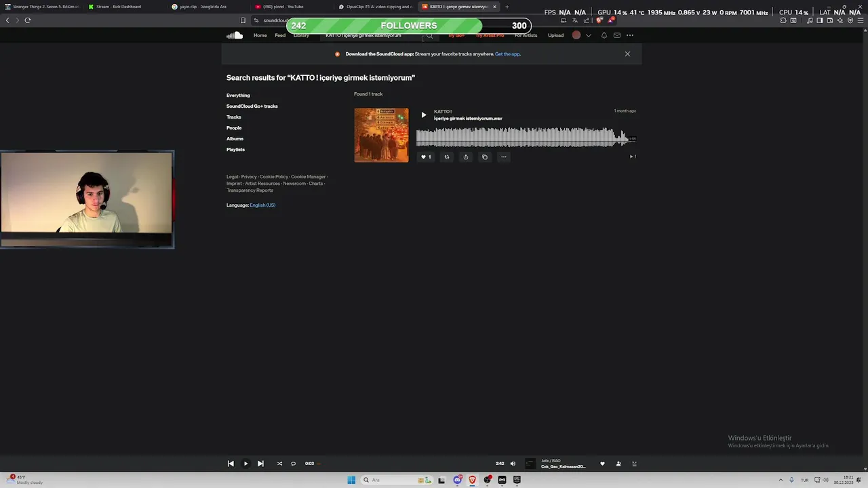Open the notifications bell
Screen dimensions: 868x488
(604, 35)
